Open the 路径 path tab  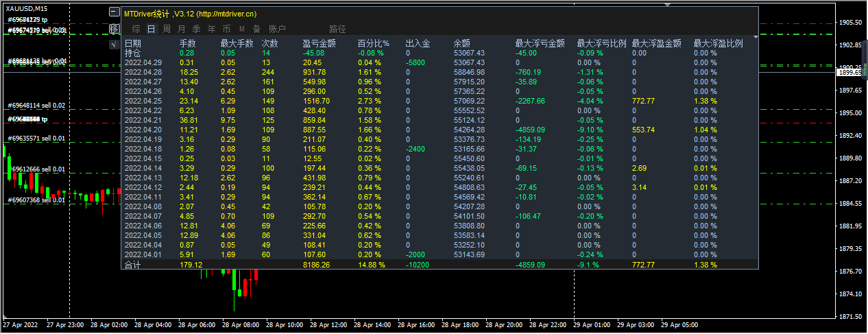pos(337,29)
